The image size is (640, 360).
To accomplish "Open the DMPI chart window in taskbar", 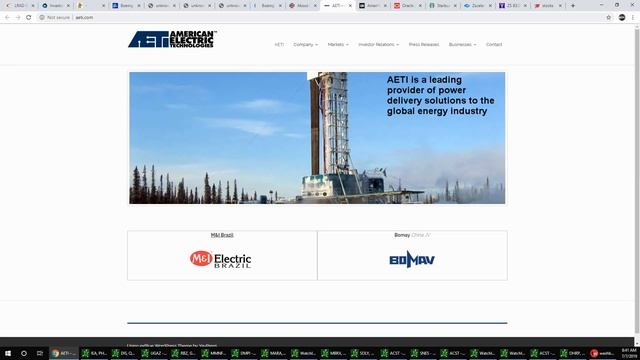I will [x=245, y=353].
